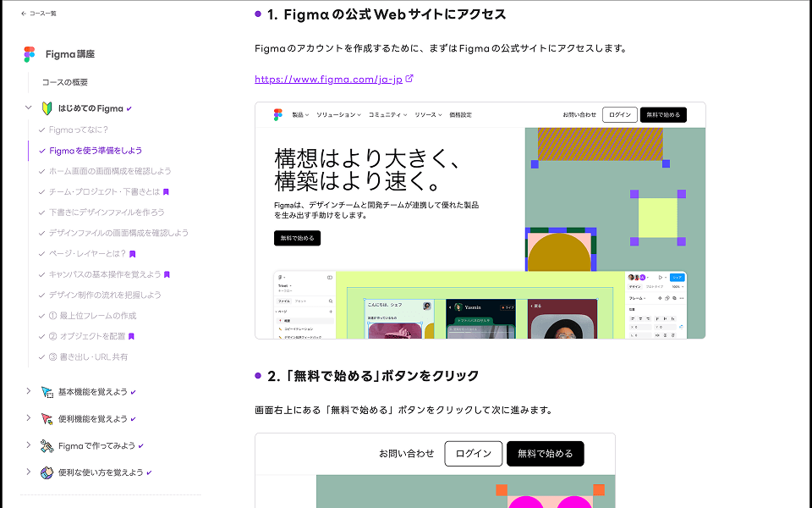Select lesson ホーム画面の画面構成を確認しよう
812x508 pixels.
(x=110, y=171)
